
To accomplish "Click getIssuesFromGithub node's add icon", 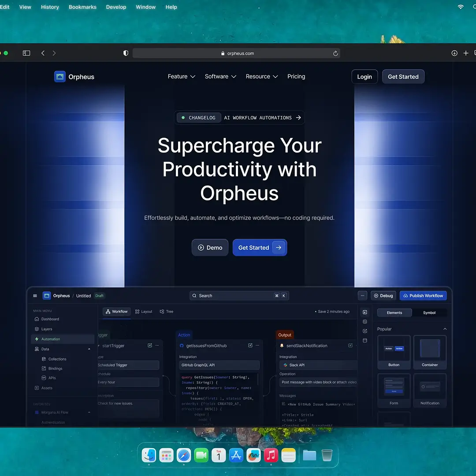I will (250, 346).
